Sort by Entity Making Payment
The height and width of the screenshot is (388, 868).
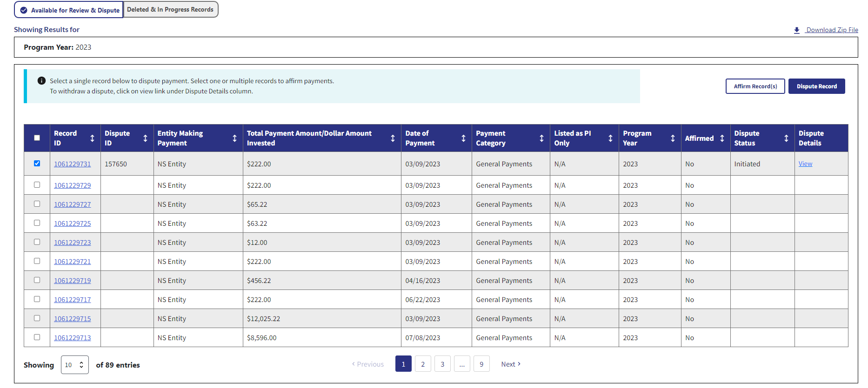tap(234, 138)
